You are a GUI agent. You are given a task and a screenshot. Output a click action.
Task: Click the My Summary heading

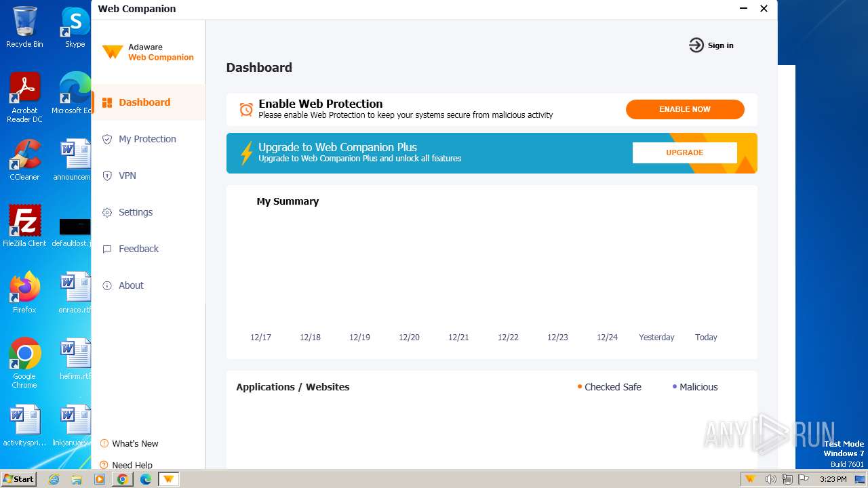click(x=288, y=201)
